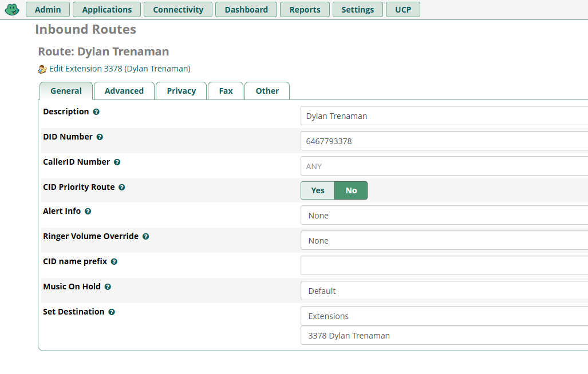Click the Inbound Routes heading
Screen dimensions: 588x374
pyautogui.click(x=85, y=29)
